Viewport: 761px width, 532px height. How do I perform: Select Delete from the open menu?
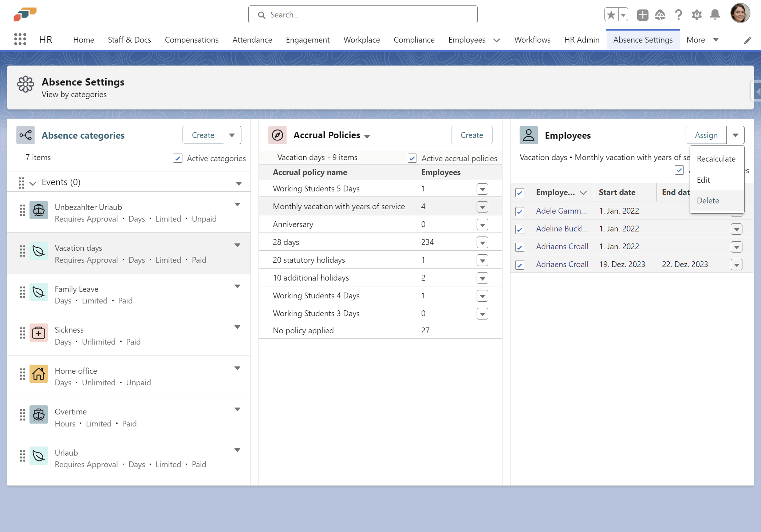pyautogui.click(x=707, y=201)
